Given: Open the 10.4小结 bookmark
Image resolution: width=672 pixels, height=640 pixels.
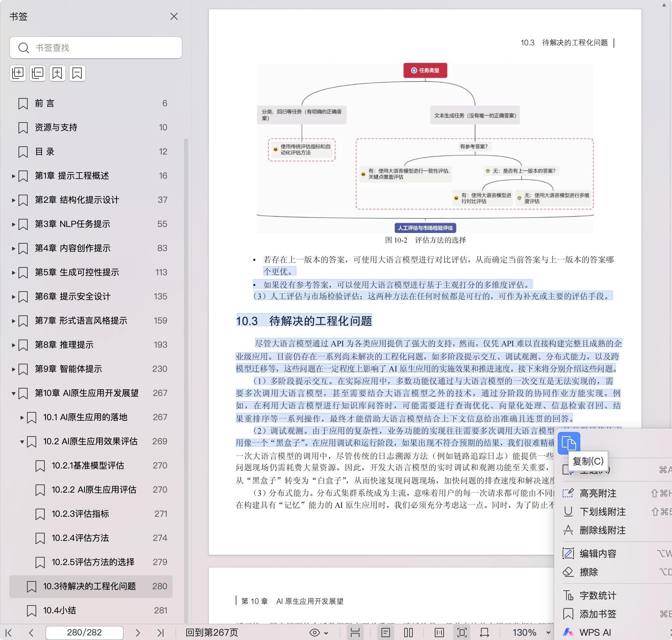Looking at the screenshot, I should (x=60, y=611).
